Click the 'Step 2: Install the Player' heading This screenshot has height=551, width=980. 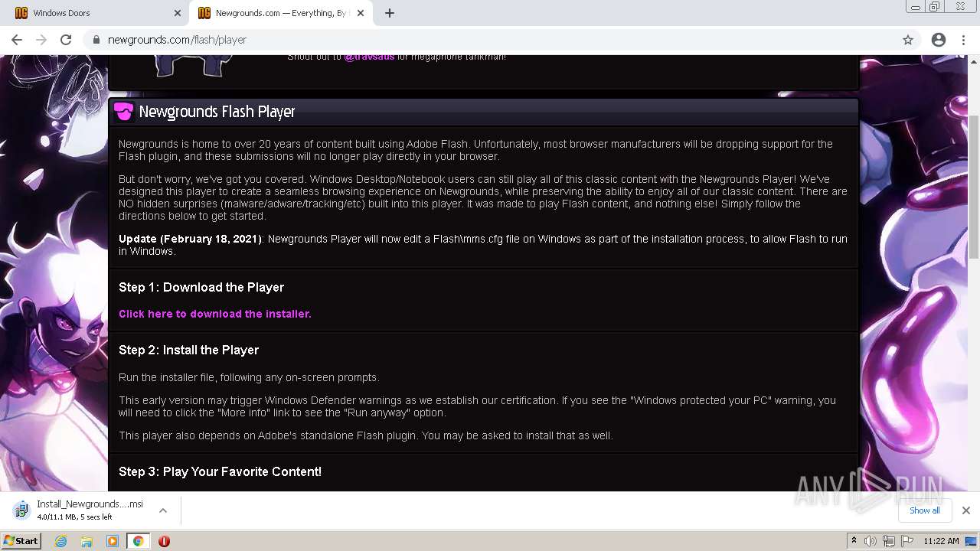coord(189,350)
